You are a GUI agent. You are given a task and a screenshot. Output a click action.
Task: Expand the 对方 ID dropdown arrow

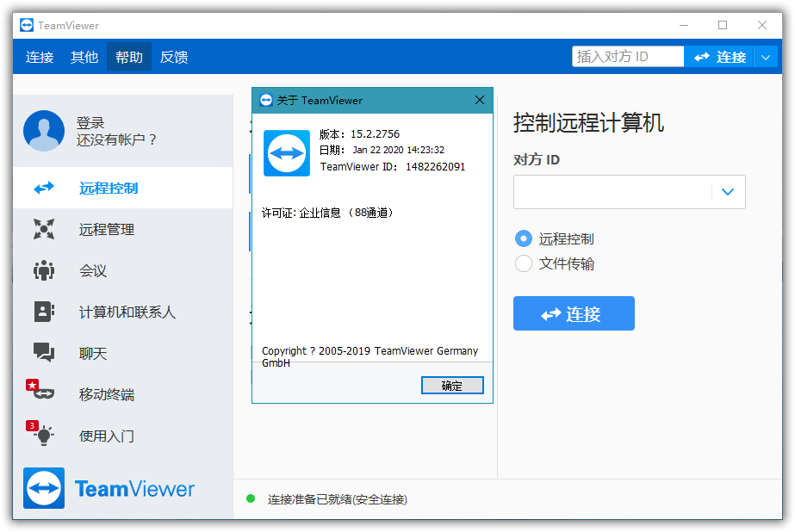(x=728, y=192)
